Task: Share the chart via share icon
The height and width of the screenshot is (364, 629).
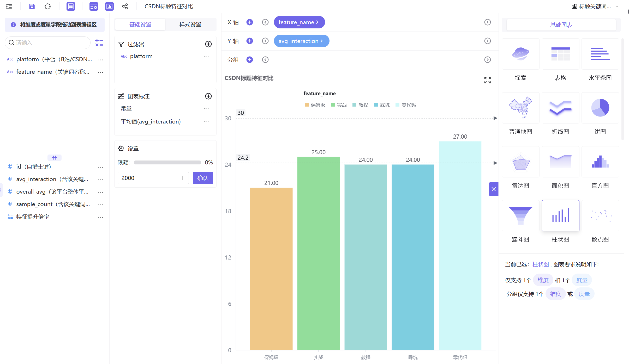Action: (x=125, y=7)
